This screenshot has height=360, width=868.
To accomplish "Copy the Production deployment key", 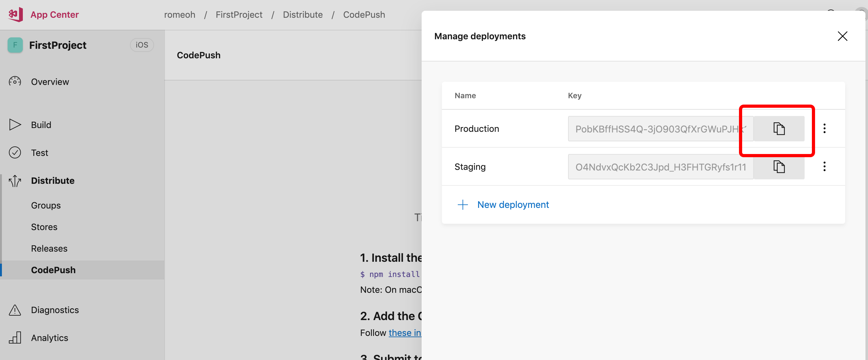I will pyautogui.click(x=779, y=129).
